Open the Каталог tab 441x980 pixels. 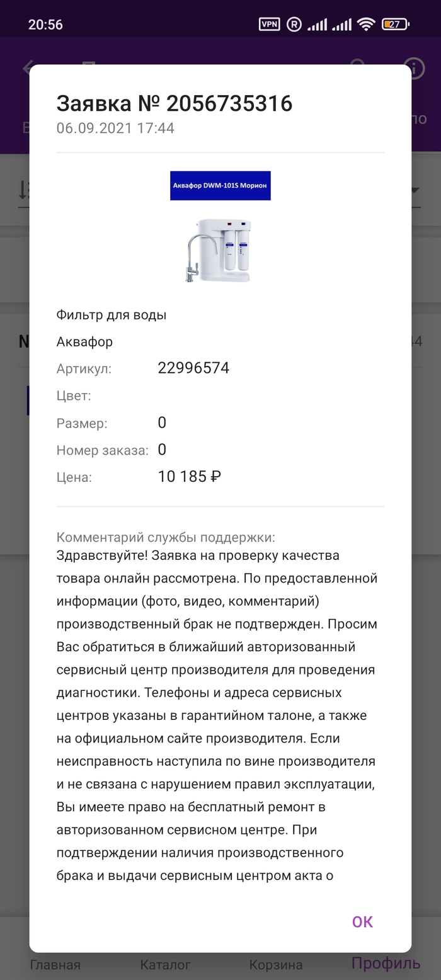[165, 964]
